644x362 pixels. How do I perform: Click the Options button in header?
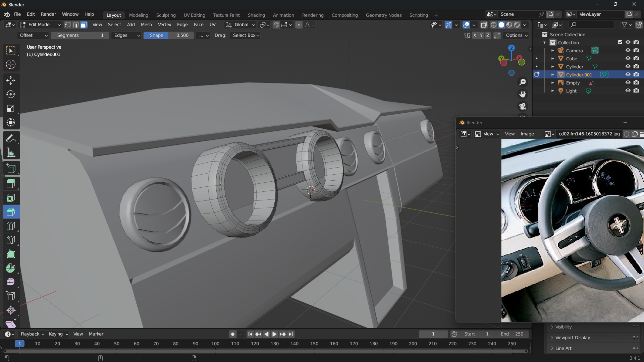(x=517, y=36)
